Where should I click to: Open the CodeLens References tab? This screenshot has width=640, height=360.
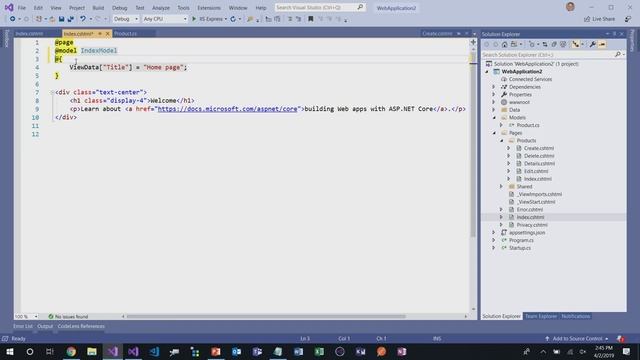(x=81, y=326)
